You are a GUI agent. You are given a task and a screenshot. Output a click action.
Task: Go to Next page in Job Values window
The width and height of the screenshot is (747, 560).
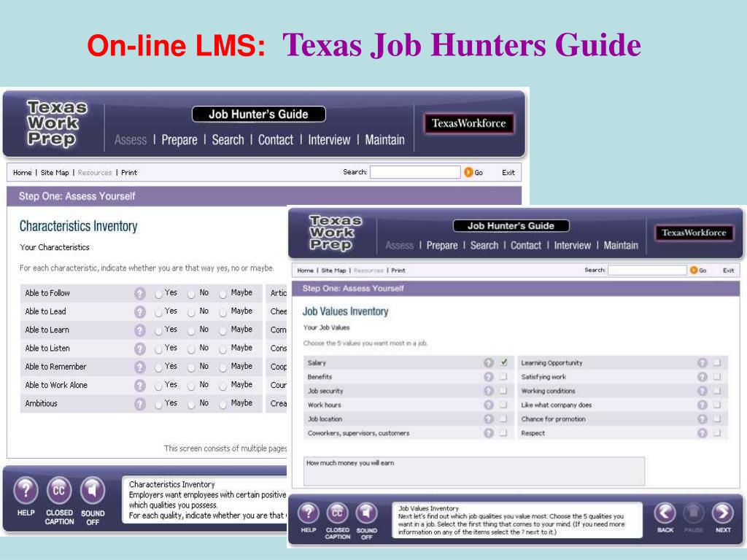coord(723,513)
